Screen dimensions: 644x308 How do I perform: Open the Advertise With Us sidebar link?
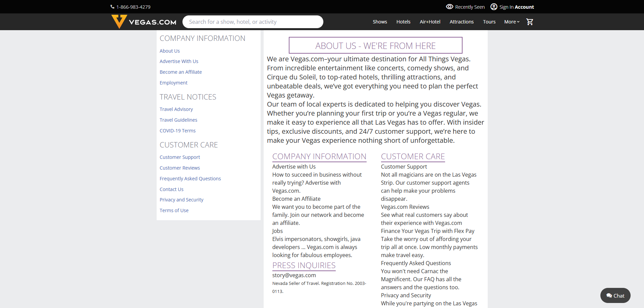(179, 61)
